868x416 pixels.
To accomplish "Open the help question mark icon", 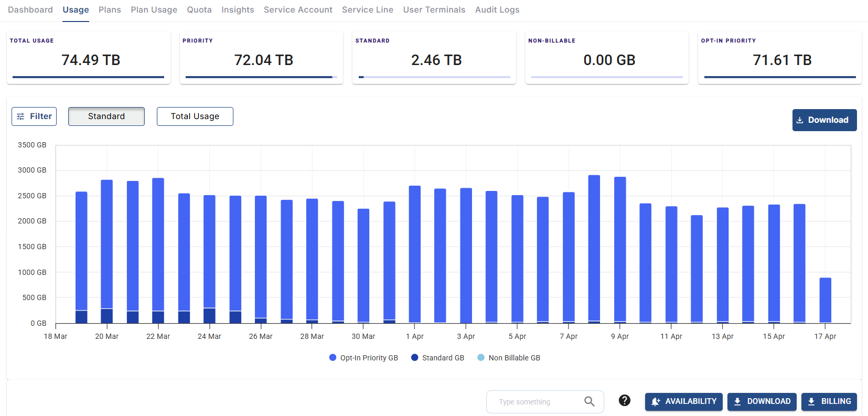I will pyautogui.click(x=624, y=400).
